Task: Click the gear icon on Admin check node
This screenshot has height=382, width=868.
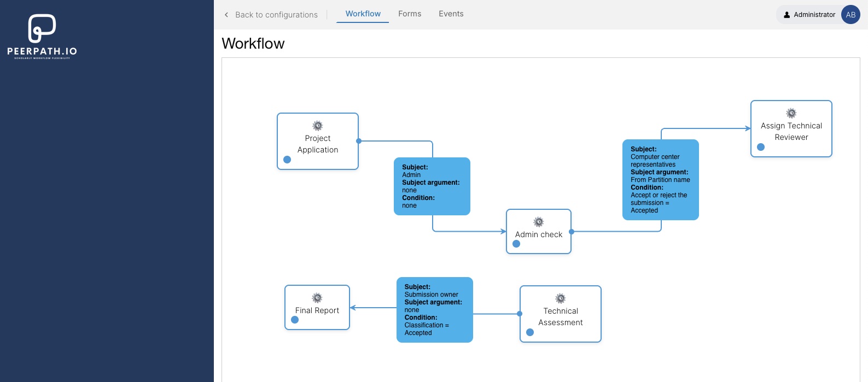Action: [x=539, y=222]
